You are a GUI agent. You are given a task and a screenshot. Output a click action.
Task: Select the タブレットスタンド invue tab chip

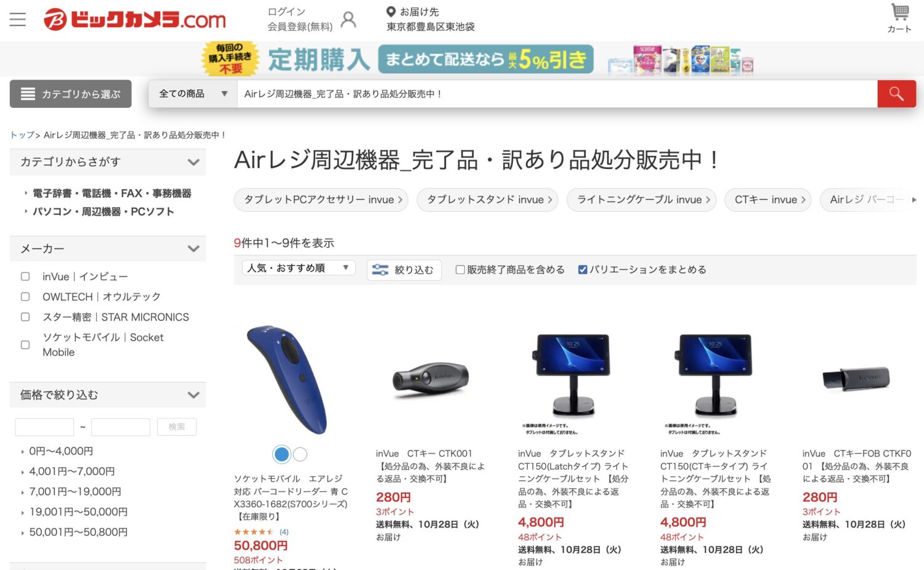click(x=487, y=200)
